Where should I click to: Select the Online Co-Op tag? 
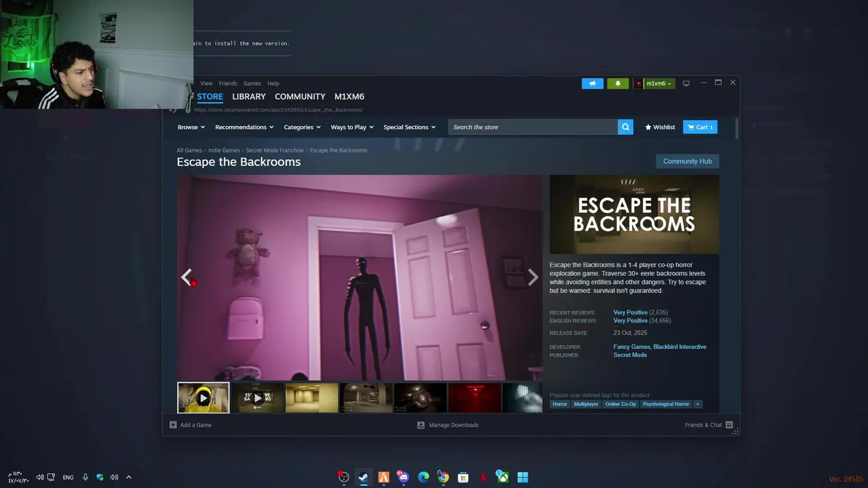pyautogui.click(x=620, y=404)
